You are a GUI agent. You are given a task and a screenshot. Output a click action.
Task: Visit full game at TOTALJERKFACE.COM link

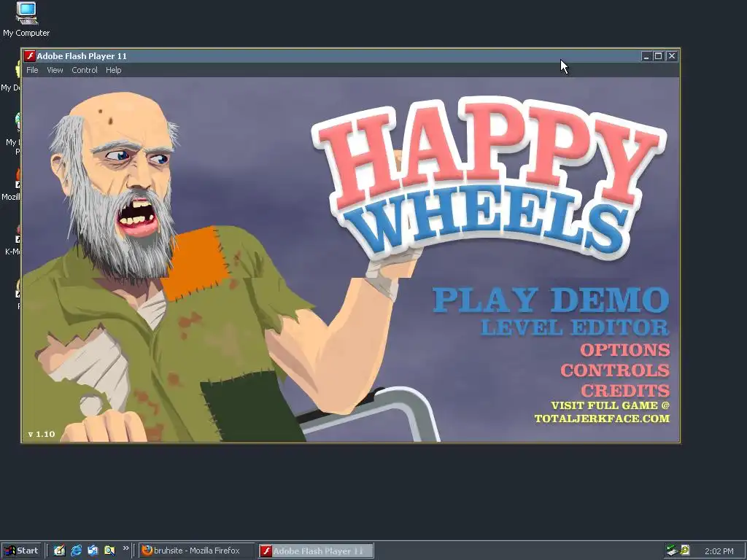click(x=602, y=412)
